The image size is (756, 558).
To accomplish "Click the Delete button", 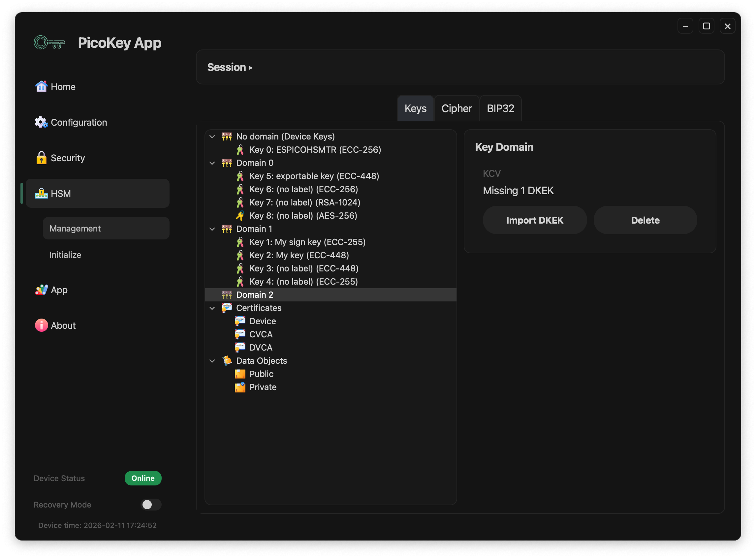I will pos(645,220).
